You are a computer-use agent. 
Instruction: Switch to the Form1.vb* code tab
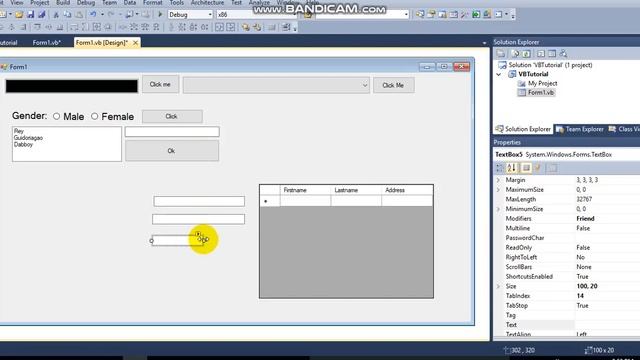point(47,42)
